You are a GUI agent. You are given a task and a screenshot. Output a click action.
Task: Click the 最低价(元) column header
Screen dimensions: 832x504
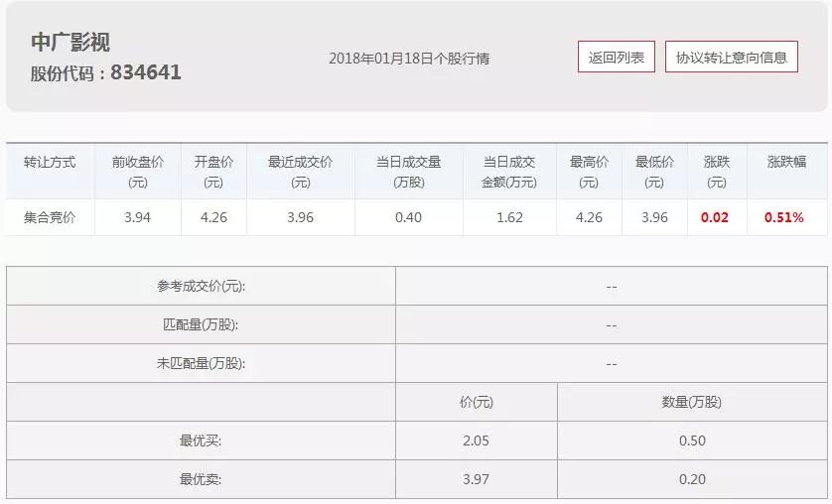click(654, 172)
